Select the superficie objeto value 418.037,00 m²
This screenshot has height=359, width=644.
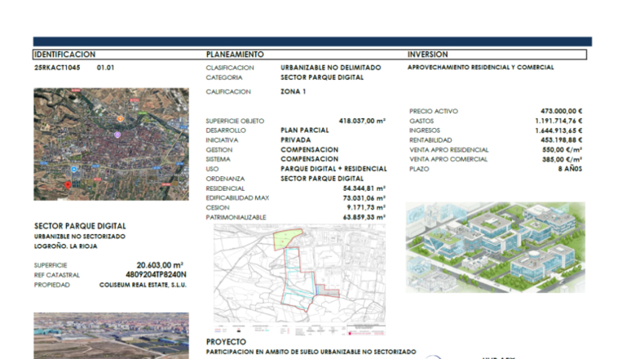pos(362,121)
